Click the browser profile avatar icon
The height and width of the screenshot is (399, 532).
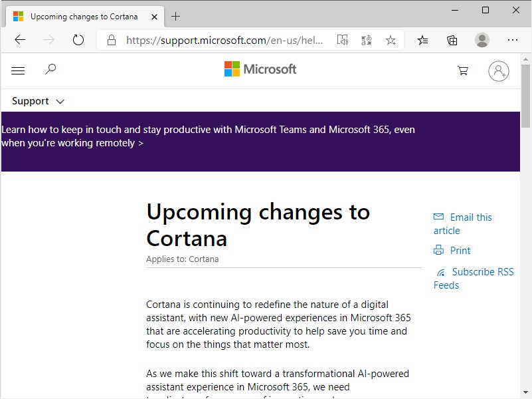[x=482, y=40]
